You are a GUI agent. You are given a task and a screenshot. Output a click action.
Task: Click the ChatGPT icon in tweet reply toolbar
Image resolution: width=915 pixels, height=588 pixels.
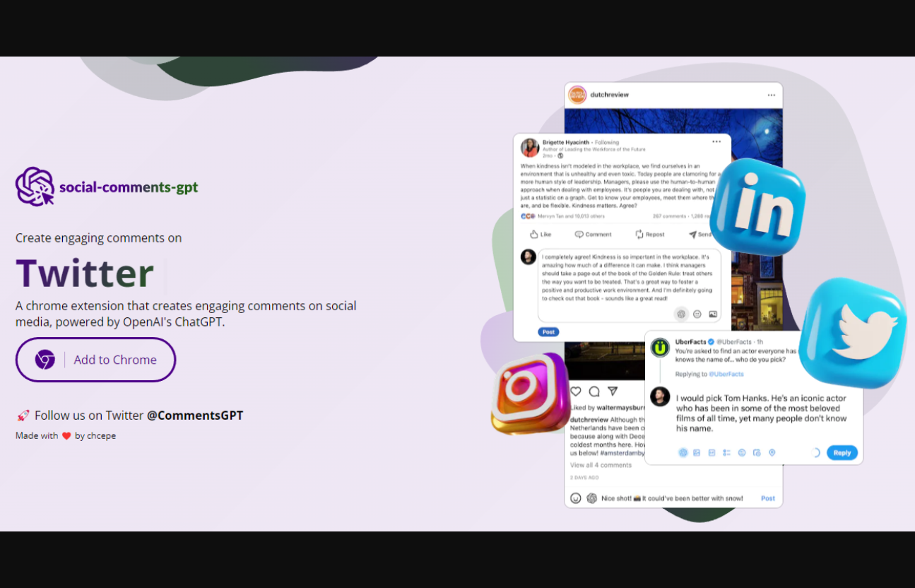(683, 452)
